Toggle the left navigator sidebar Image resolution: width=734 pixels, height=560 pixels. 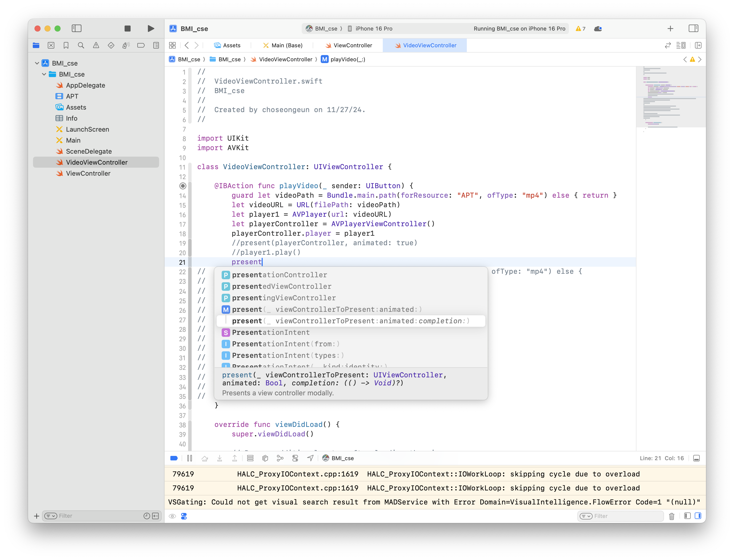pyautogui.click(x=77, y=29)
